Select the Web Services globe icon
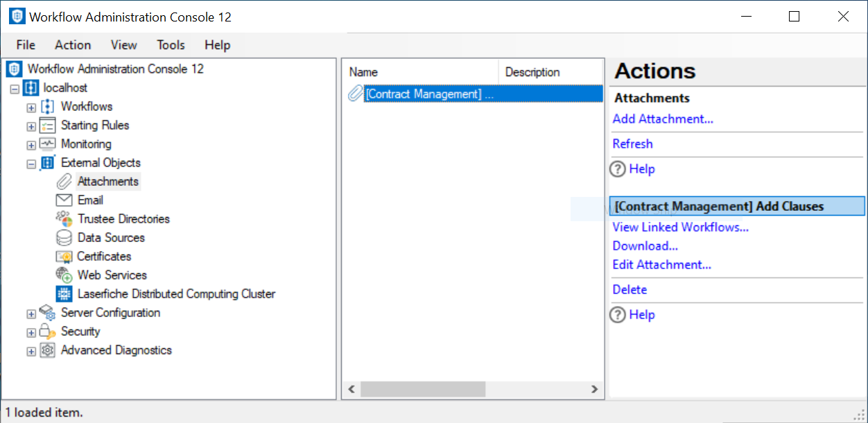The width and height of the screenshot is (868, 423). coord(64,275)
